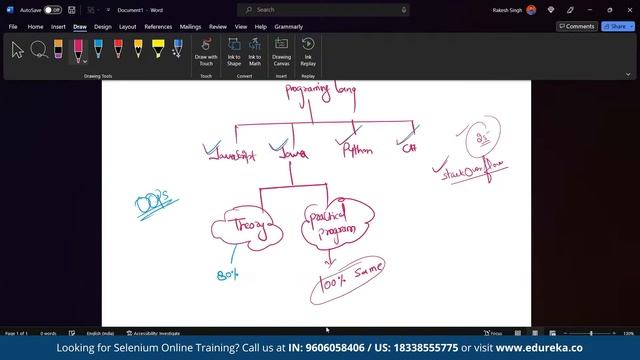
Task: Click the zoom slider handle
Action: point(591,333)
